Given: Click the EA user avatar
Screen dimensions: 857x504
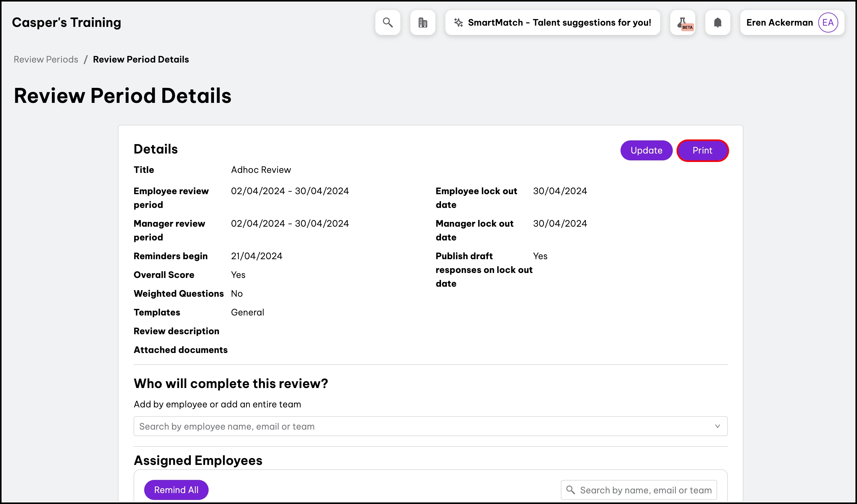Looking at the screenshot, I should tap(828, 23).
